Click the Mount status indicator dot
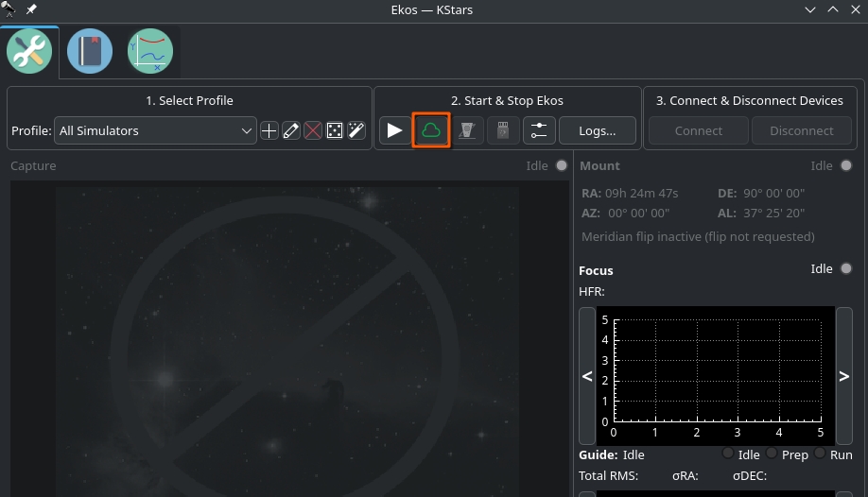 point(846,165)
